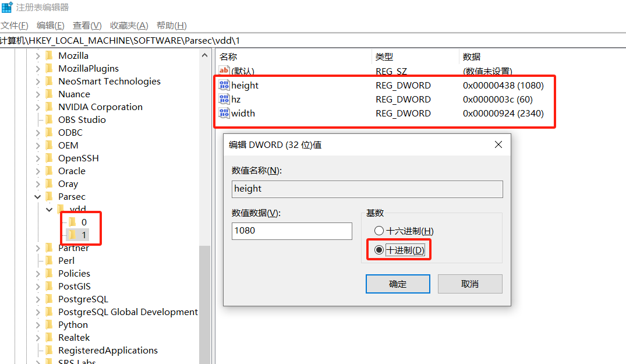Viewport: 626px width, 364px height.
Task: Click the value 0x00000438 (1080)
Action: click(503, 86)
